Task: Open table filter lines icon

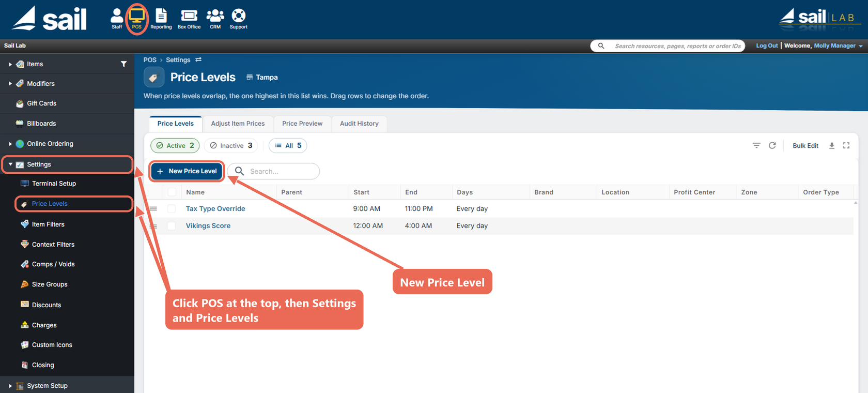Action: [756, 145]
